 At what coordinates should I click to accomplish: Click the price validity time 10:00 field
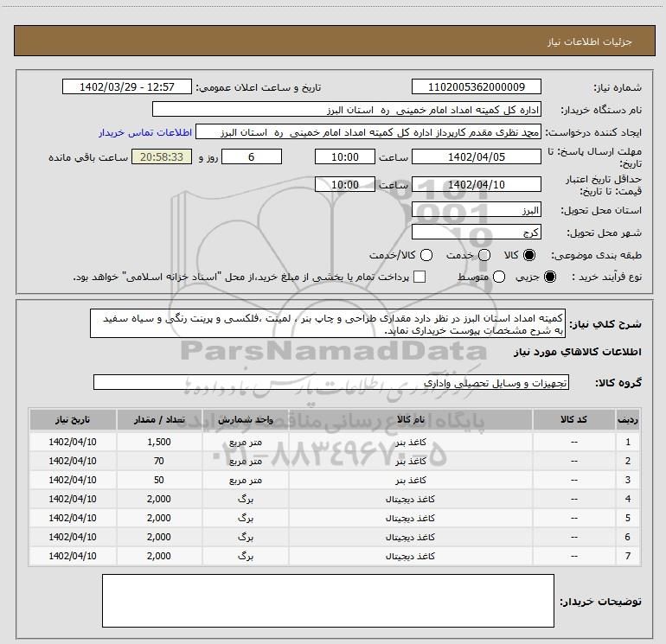(345, 185)
